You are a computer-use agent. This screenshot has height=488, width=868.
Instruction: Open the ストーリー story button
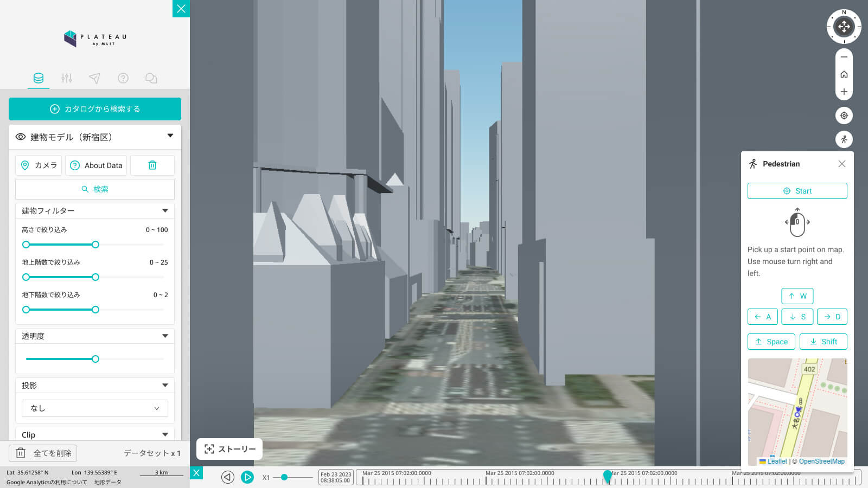(229, 449)
